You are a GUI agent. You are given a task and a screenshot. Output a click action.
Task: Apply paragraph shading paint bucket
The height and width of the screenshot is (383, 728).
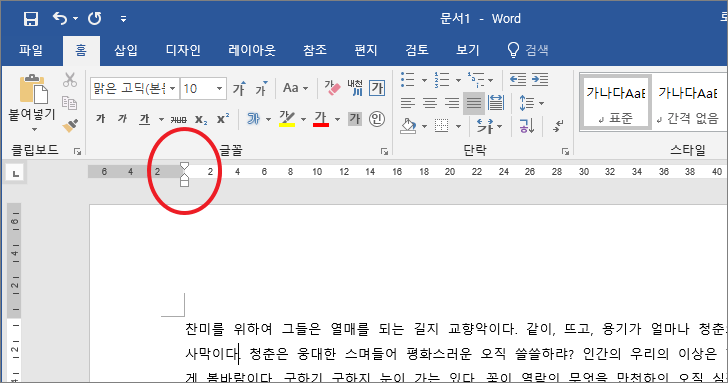[x=408, y=126]
